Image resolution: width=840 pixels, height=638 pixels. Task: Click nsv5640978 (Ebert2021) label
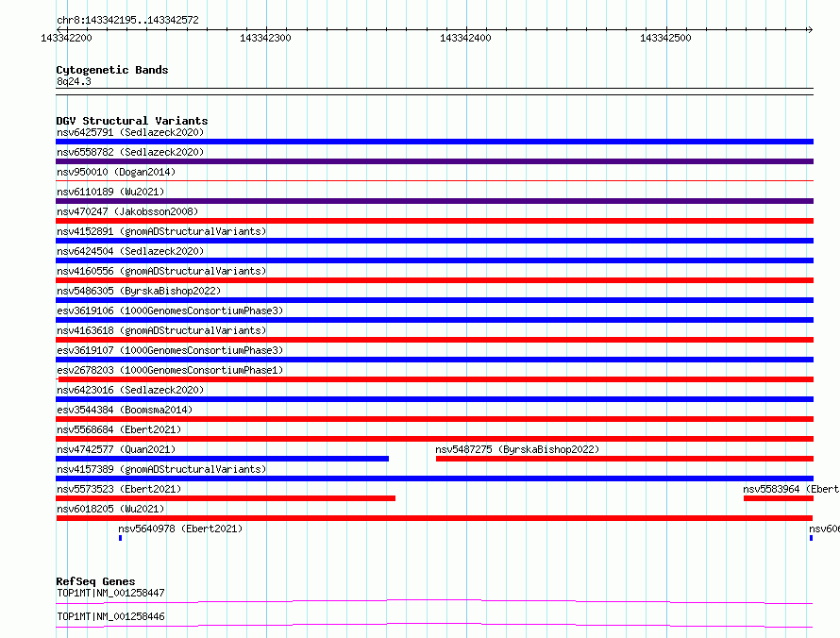[180, 529]
